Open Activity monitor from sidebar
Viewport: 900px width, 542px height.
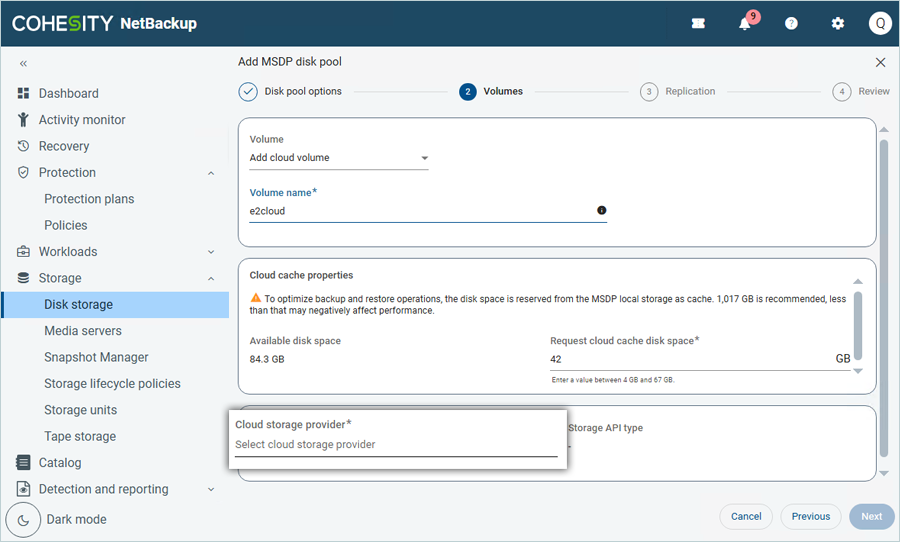click(82, 120)
